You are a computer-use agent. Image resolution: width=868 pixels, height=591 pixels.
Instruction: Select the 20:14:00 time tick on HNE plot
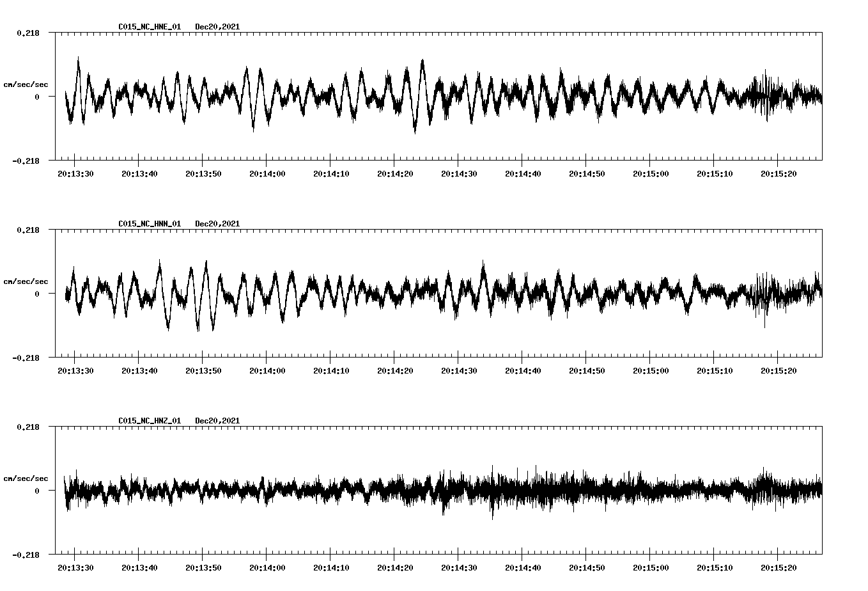pos(267,157)
